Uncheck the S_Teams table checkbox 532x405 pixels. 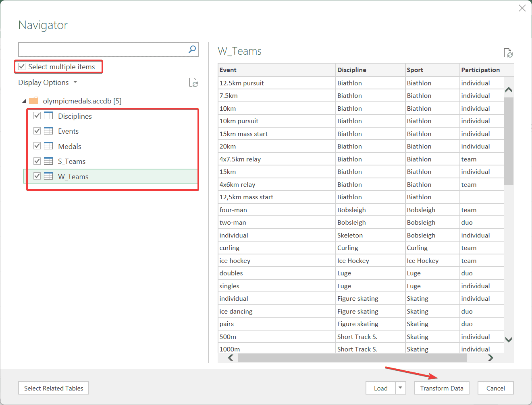click(37, 161)
